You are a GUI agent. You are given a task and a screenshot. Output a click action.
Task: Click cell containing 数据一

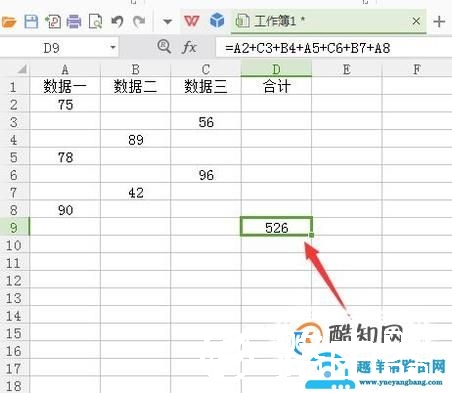(x=65, y=86)
